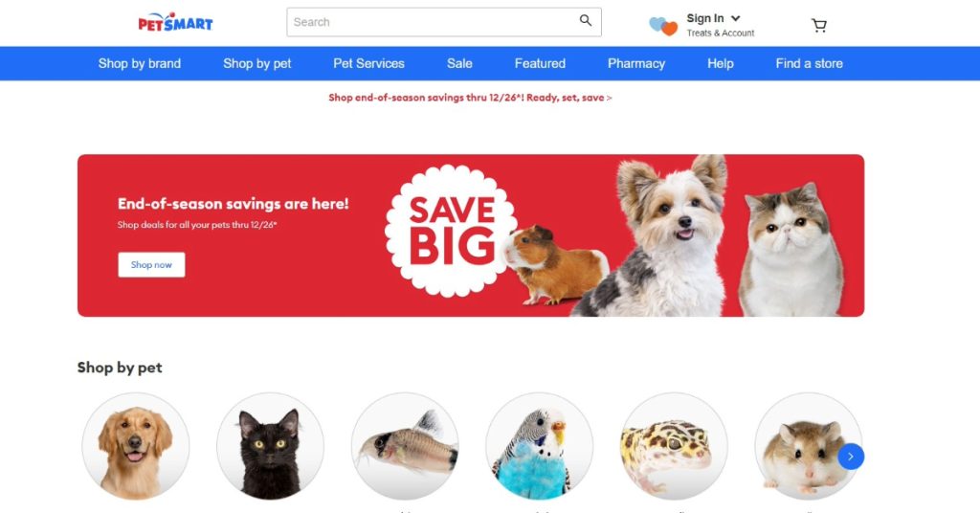Open the Pet Services menu
Viewport: 980px width, 513px height.
point(368,63)
